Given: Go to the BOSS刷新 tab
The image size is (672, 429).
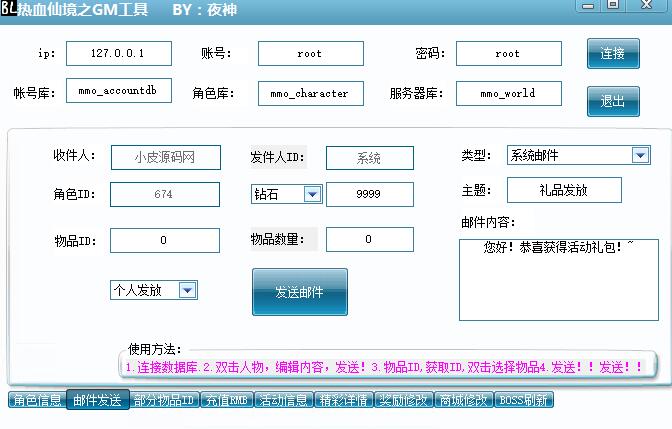Looking at the screenshot, I should [x=524, y=400].
